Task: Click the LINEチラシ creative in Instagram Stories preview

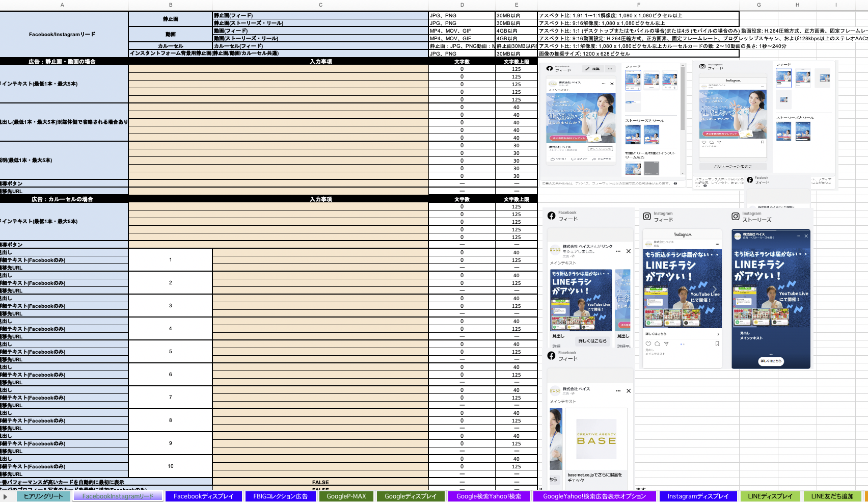Action: tap(771, 288)
